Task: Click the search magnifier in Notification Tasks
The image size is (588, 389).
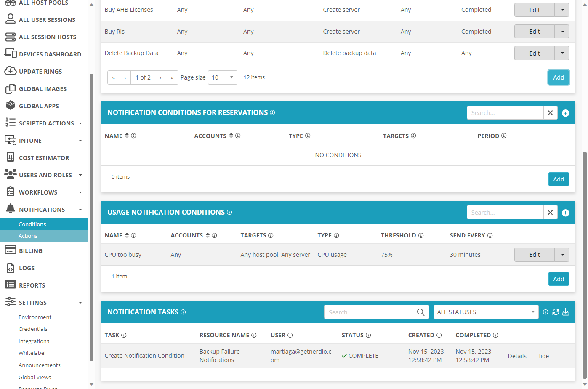Action: pos(420,312)
